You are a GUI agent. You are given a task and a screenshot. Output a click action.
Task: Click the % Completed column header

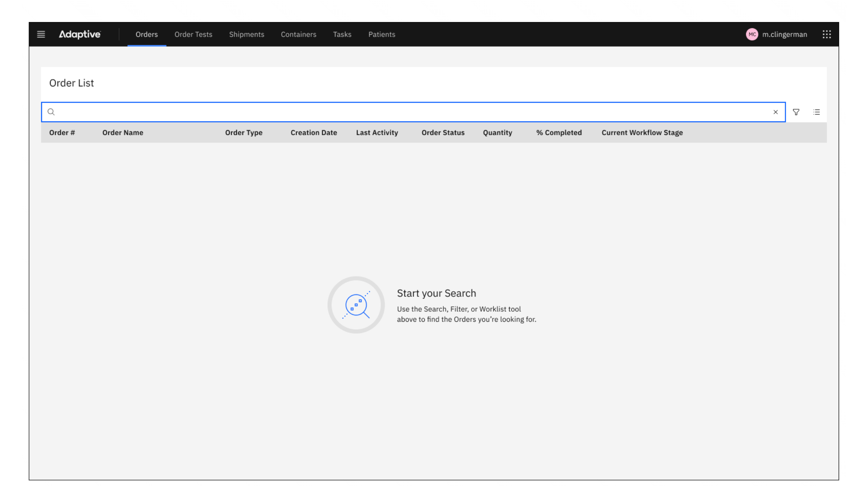click(x=559, y=133)
